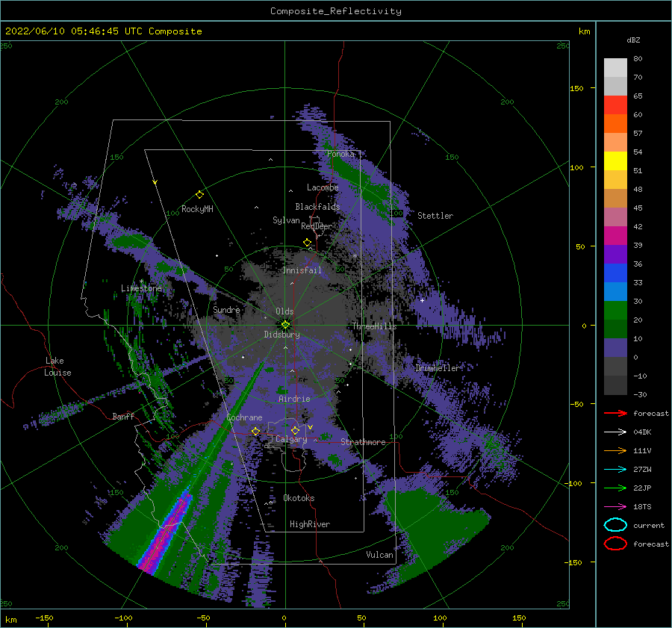
Task: Click the red 'forecast' ellipse symbol
Action: (x=615, y=544)
